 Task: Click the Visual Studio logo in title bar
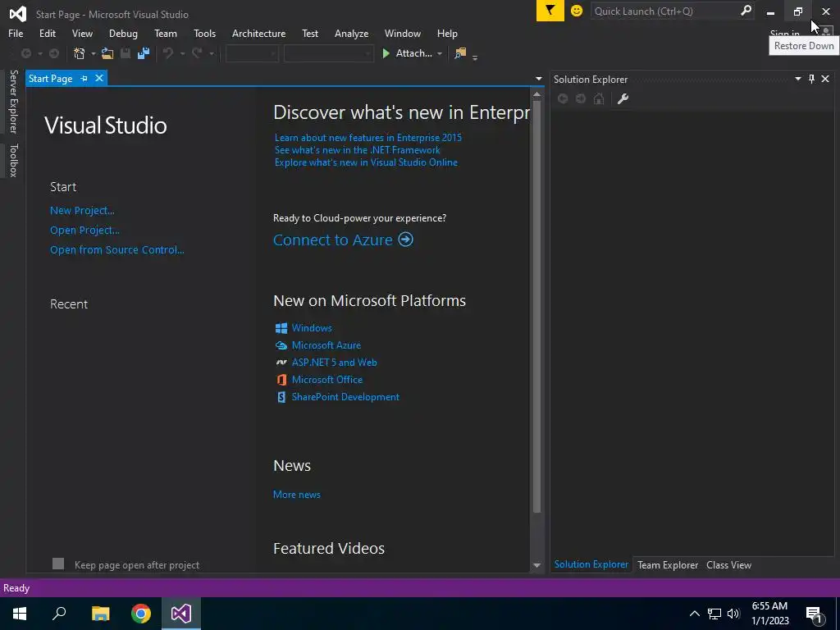[17, 14]
